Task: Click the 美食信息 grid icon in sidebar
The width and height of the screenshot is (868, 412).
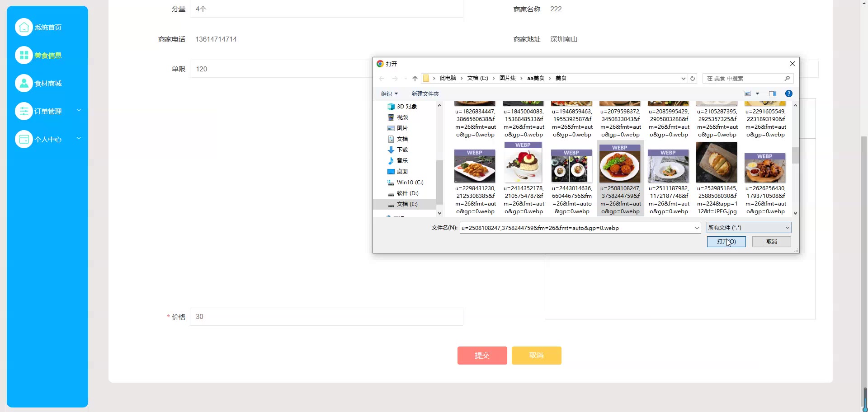Action: [x=24, y=55]
